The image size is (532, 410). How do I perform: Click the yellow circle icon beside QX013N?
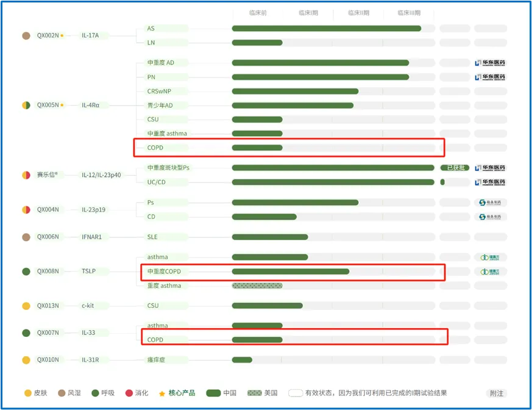(26, 306)
